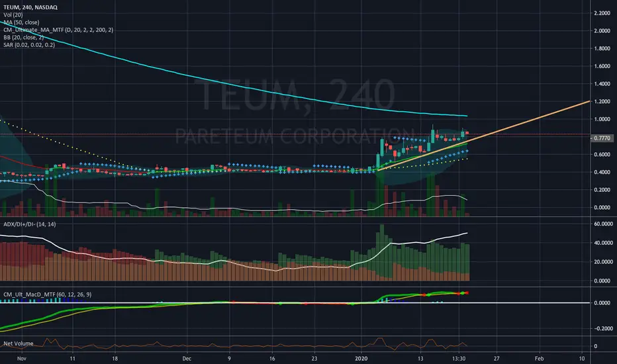Click the 9 date on time axis
The width and height of the screenshot is (617, 364).
pos(229,359)
